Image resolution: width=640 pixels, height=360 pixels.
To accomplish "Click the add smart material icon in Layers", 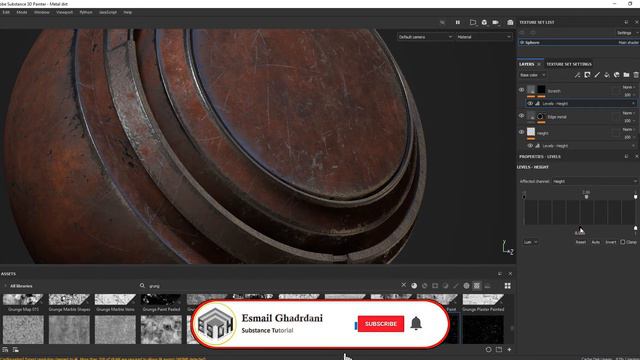I will 616,75.
